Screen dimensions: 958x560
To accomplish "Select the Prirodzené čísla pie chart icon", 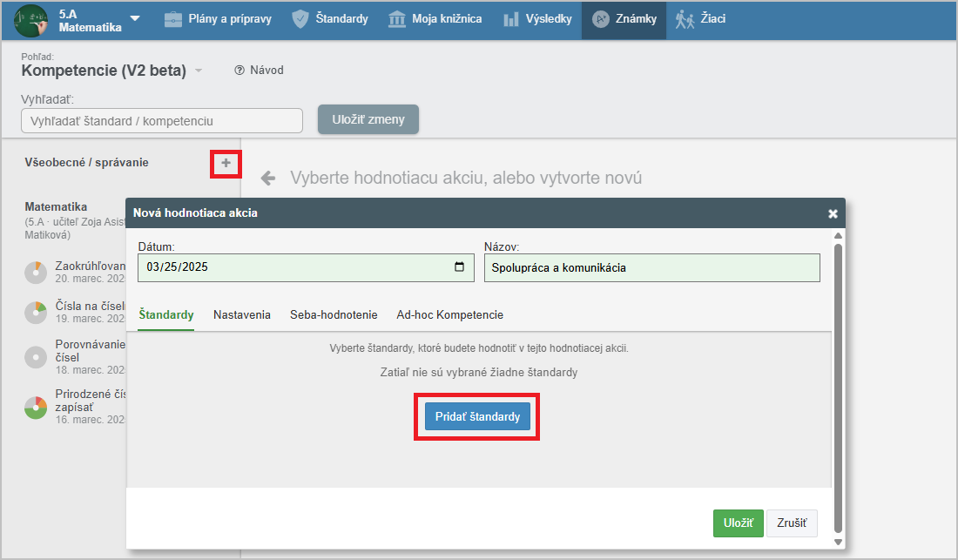I will coord(36,407).
